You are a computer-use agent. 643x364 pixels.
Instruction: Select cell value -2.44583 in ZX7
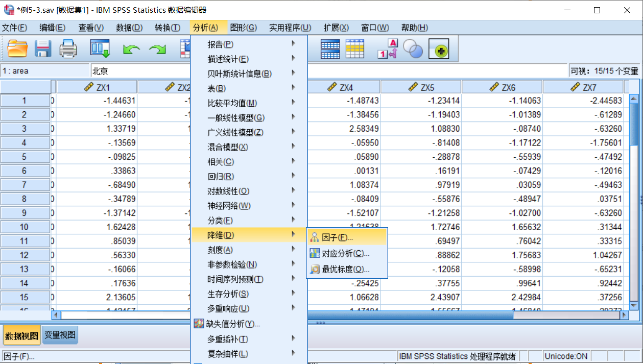click(x=583, y=101)
